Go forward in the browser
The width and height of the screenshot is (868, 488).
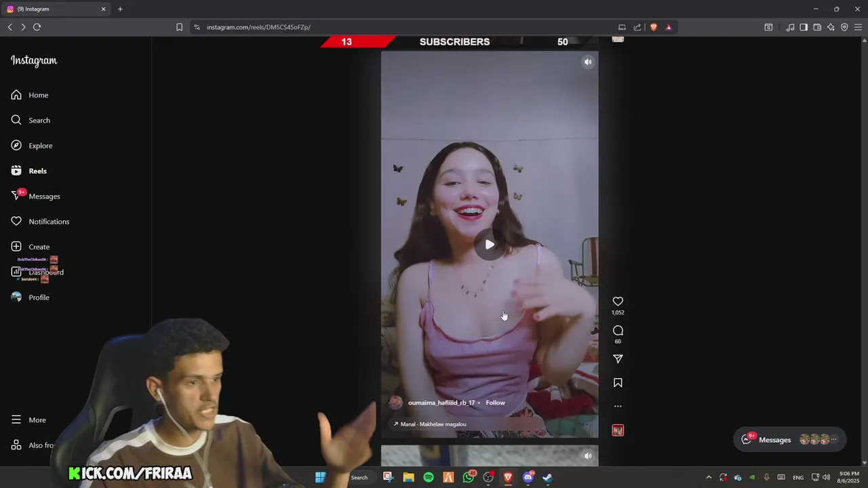click(23, 27)
